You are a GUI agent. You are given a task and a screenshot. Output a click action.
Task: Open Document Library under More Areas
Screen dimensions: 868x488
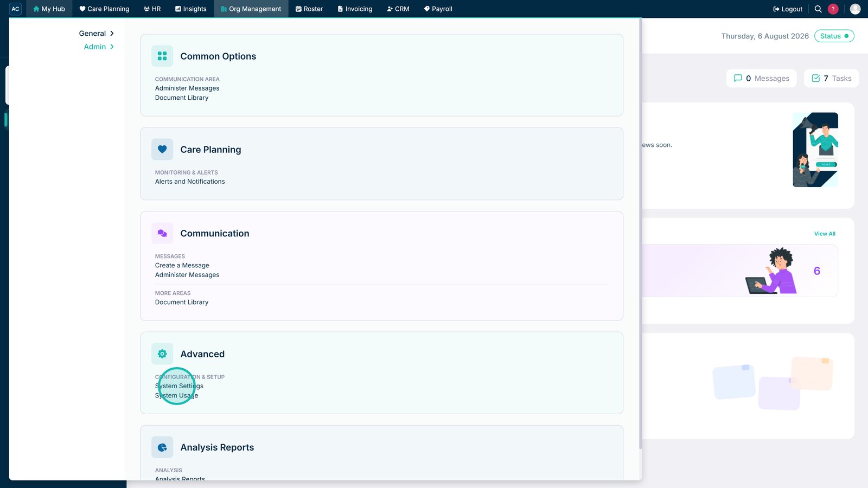tap(182, 302)
